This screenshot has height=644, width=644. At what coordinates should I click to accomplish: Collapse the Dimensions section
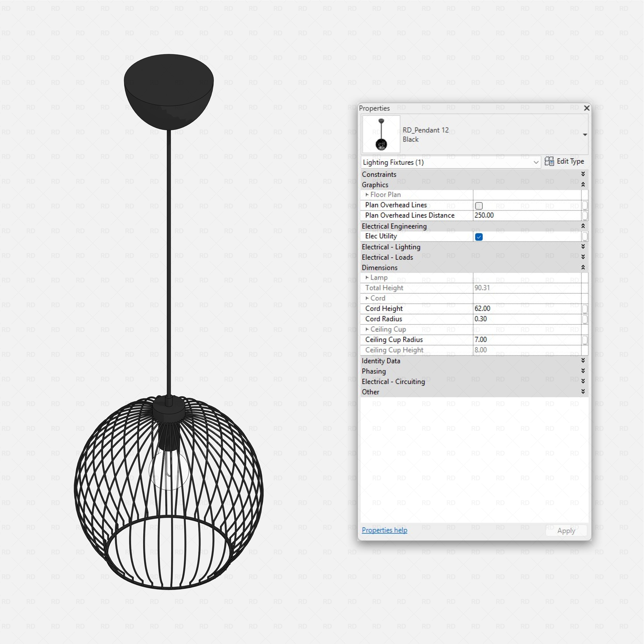583,267
